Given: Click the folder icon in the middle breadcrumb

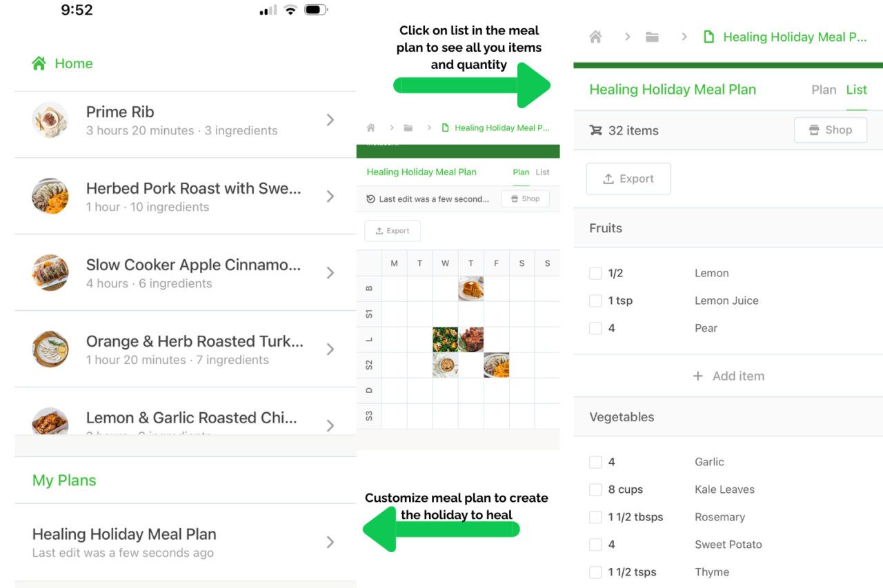Looking at the screenshot, I should (408, 128).
